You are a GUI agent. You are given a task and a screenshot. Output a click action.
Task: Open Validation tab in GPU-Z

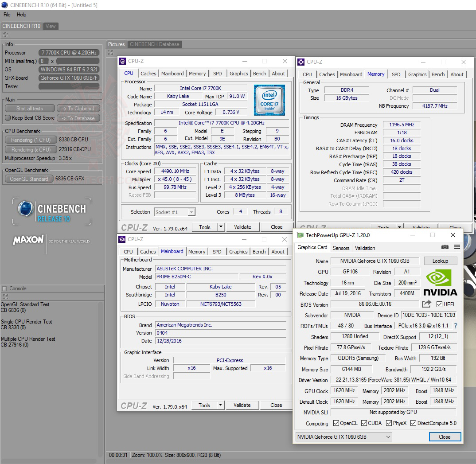(x=365, y=248)
